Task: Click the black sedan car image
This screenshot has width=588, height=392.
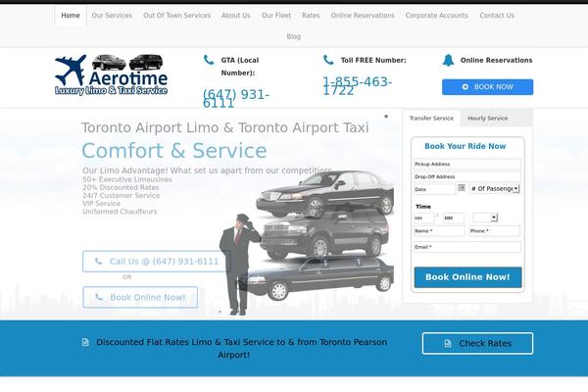Action: click(x=324, y=193)
